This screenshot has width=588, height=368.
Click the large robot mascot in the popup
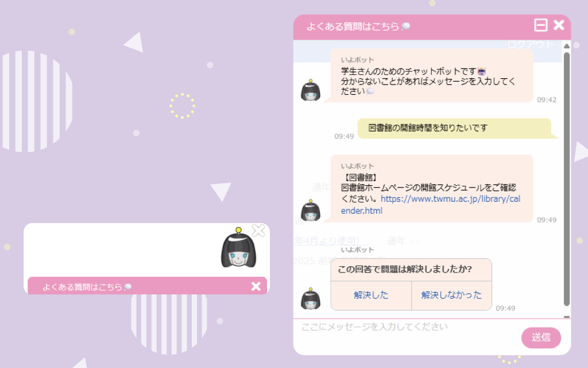(238, 248)
